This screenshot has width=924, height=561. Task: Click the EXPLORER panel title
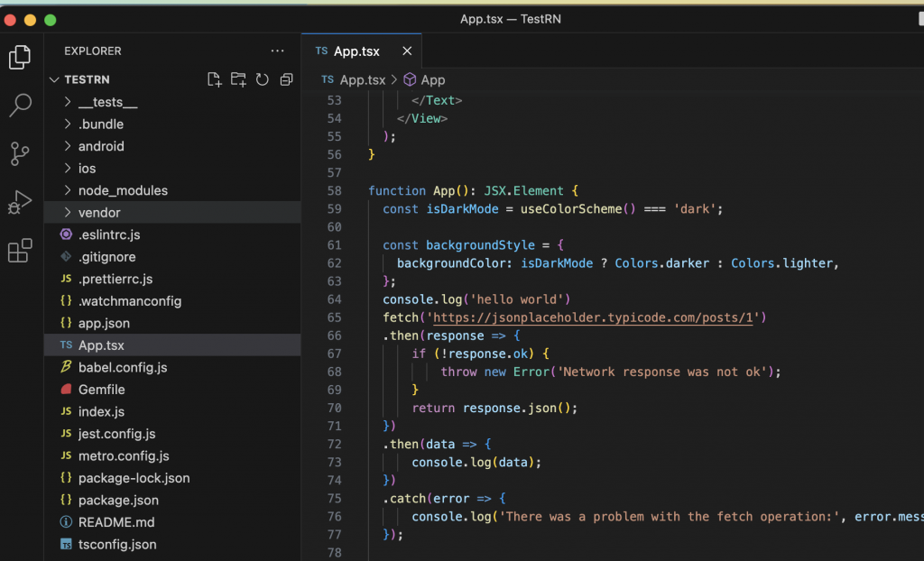tap(93, 51)
